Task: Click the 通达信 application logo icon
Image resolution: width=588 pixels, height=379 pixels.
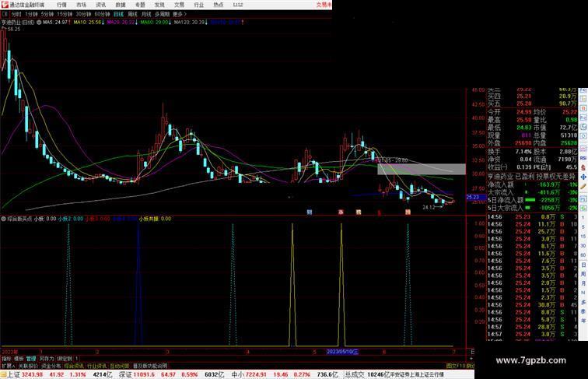Action: [x=4, y=5]
